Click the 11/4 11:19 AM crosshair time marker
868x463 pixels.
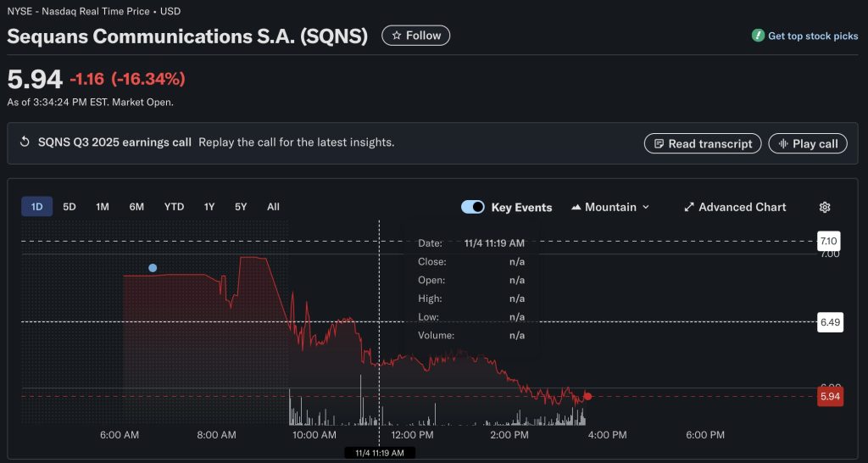[x=380, y=453]
